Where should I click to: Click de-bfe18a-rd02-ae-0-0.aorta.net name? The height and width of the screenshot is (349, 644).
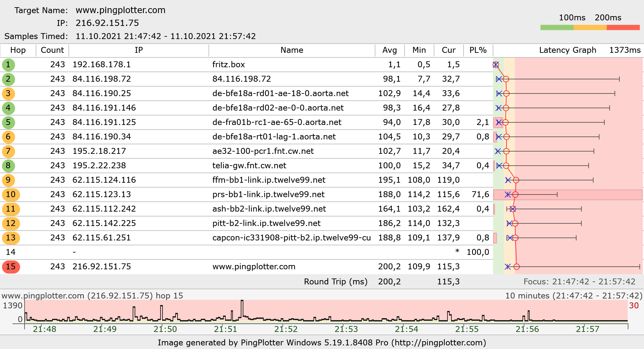tap(278, 108)
